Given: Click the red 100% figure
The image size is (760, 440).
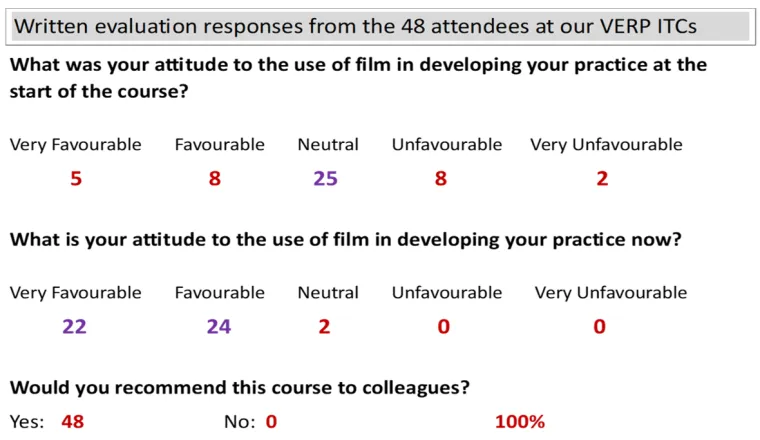Looking at the screenshot, I should click(520, 422).
